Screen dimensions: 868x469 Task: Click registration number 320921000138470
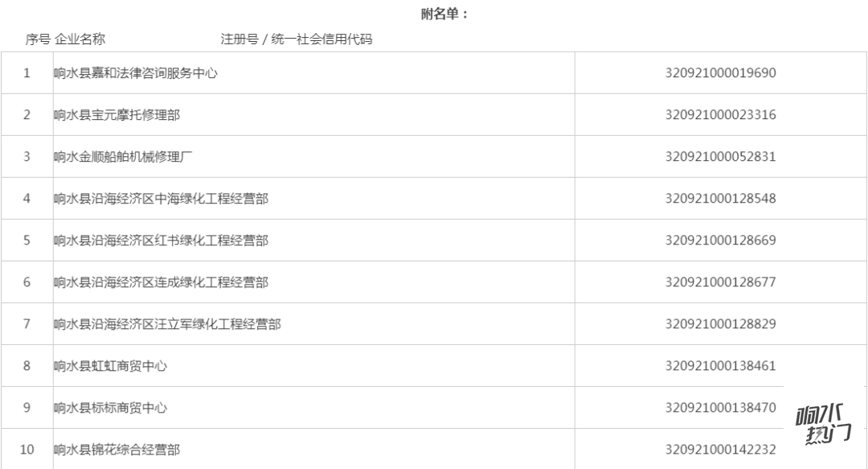click(720, 408)
